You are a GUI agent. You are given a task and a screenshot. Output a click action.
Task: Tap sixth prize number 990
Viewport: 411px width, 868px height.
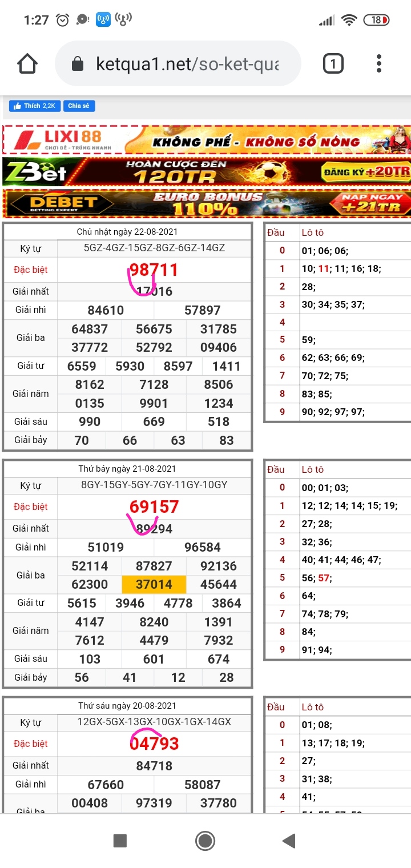click(x=90, y=421)
